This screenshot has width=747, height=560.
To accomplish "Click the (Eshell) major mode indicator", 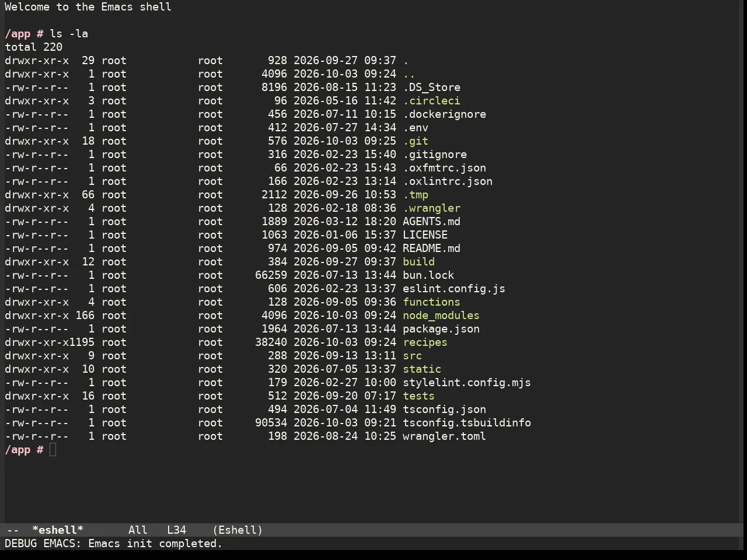I will (238, 530).
